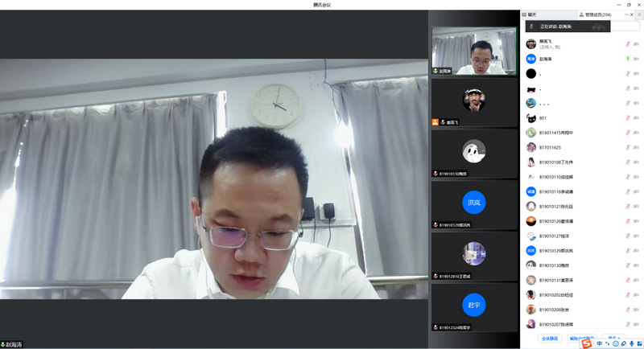The width and height of the screenshot is (644, 349).
Task: Click avatar of member B19010108丁兆伟
Action: tap(531, 162)
